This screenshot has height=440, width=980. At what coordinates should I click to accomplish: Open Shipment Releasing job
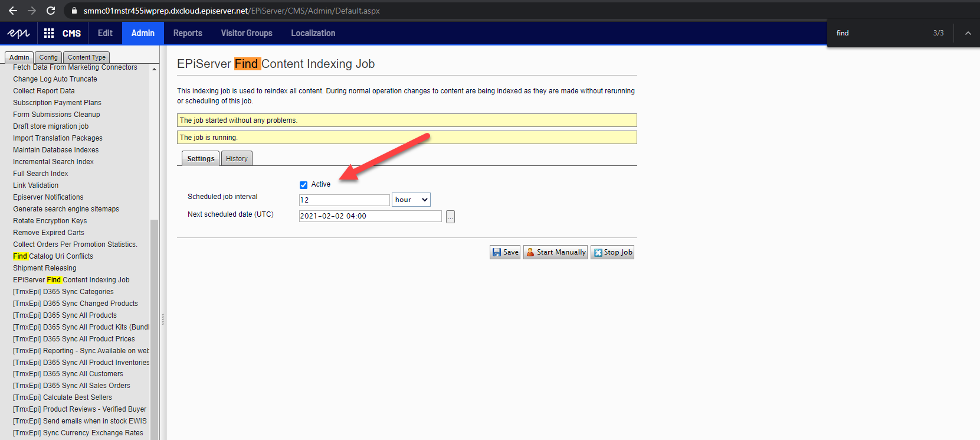pyautogui.click(x=45, y=268)
